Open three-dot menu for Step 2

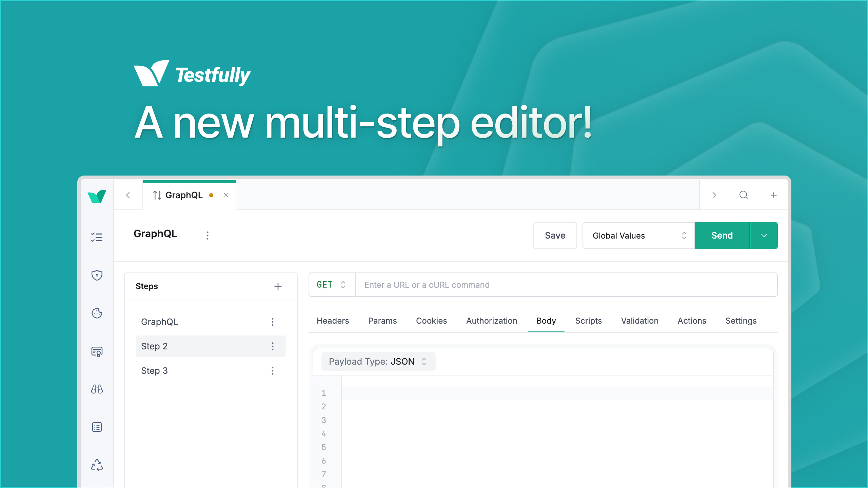click(273, 346)
